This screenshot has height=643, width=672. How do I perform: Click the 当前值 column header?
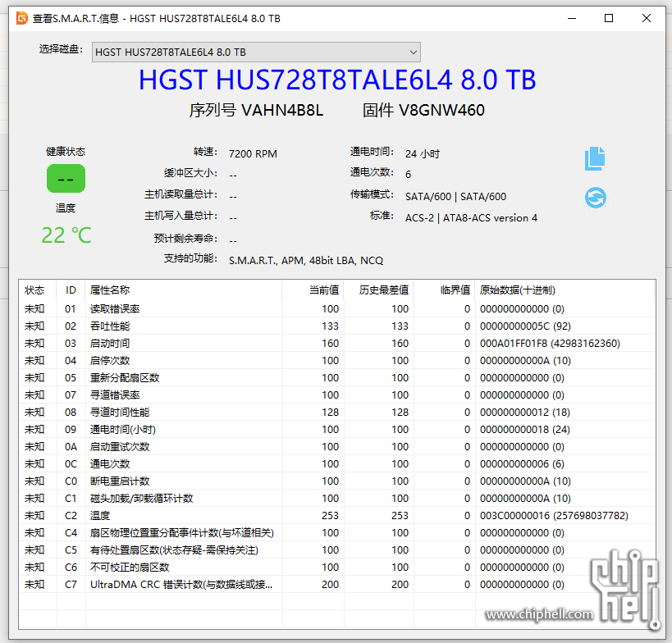[x=313, y=290]
